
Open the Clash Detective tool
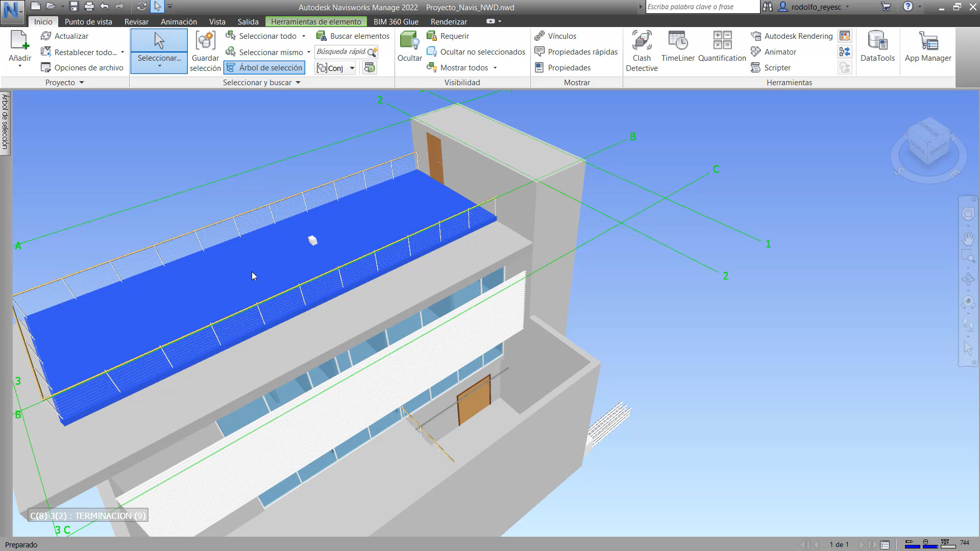[x=642, y=50]
